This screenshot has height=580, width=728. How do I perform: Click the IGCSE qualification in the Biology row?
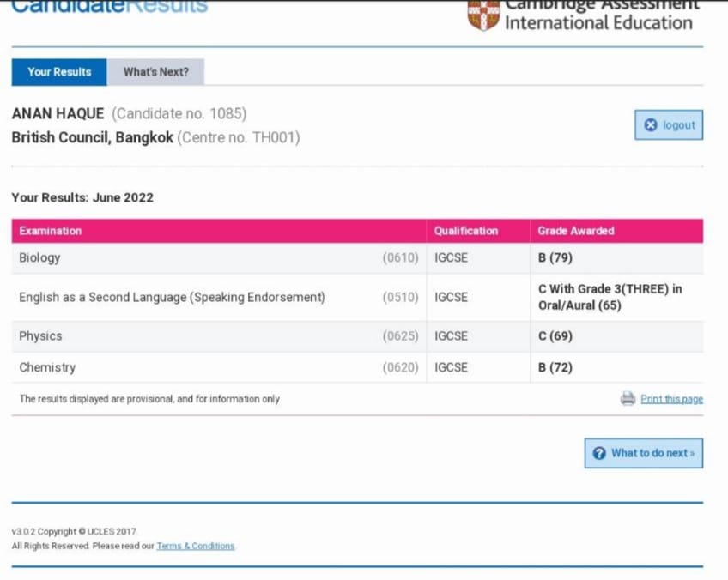tap(451, 258)
